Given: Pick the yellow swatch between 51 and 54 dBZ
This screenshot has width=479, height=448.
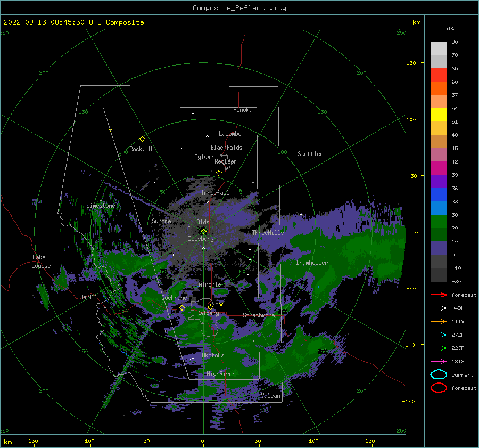Looking at the screenshot, I should [439, 115].
